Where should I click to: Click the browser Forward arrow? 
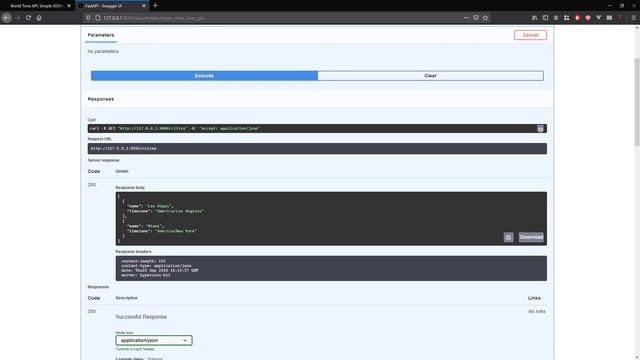(x=18, y=18)
